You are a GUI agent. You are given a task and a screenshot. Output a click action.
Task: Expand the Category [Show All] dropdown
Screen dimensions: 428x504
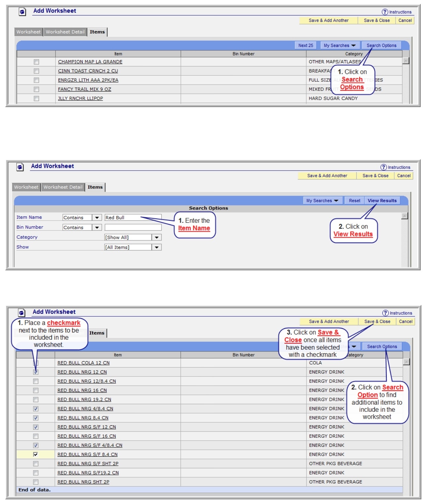[x=157, y=237]
